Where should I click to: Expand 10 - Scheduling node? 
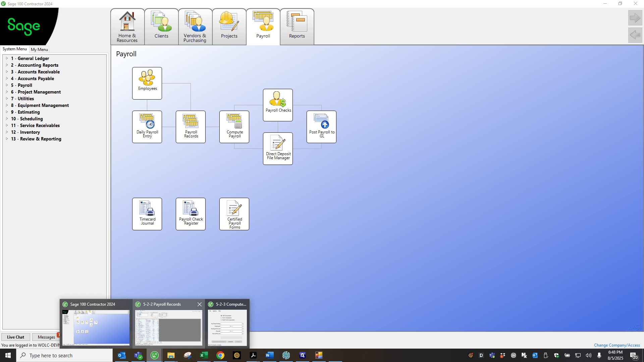click(x=7, y=119)
